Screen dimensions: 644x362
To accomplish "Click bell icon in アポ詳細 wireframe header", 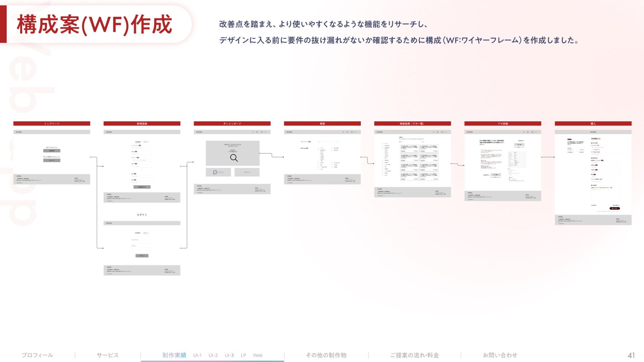I will pyautogui.click(x=528, y=132).
